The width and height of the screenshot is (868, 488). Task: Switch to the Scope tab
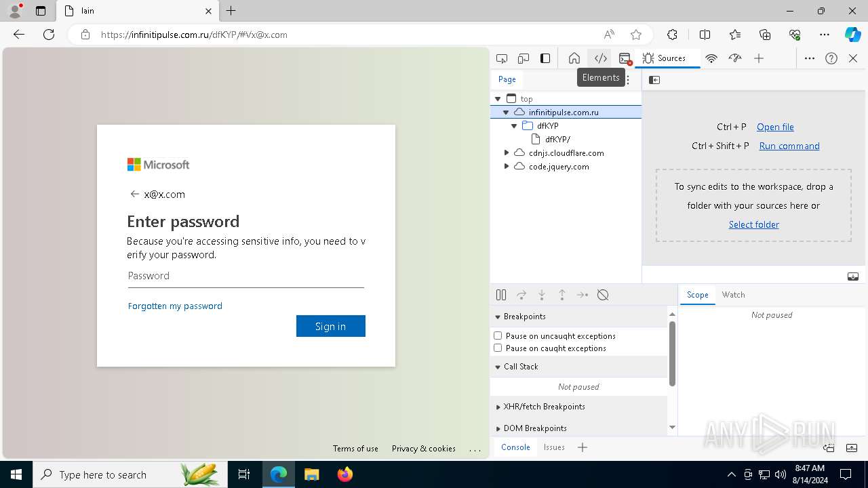pos(697,295)
